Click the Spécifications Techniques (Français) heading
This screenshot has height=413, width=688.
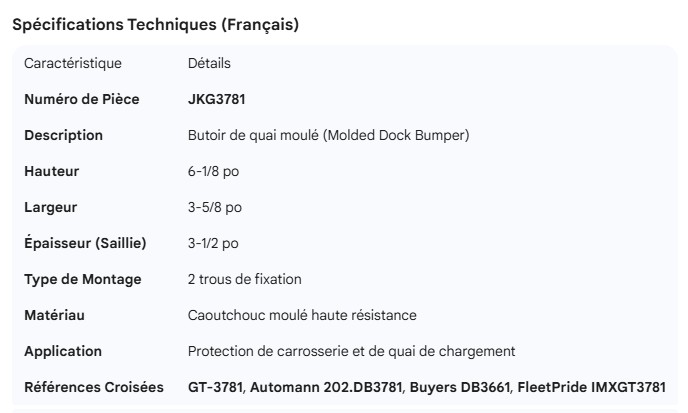coord(155,25)
